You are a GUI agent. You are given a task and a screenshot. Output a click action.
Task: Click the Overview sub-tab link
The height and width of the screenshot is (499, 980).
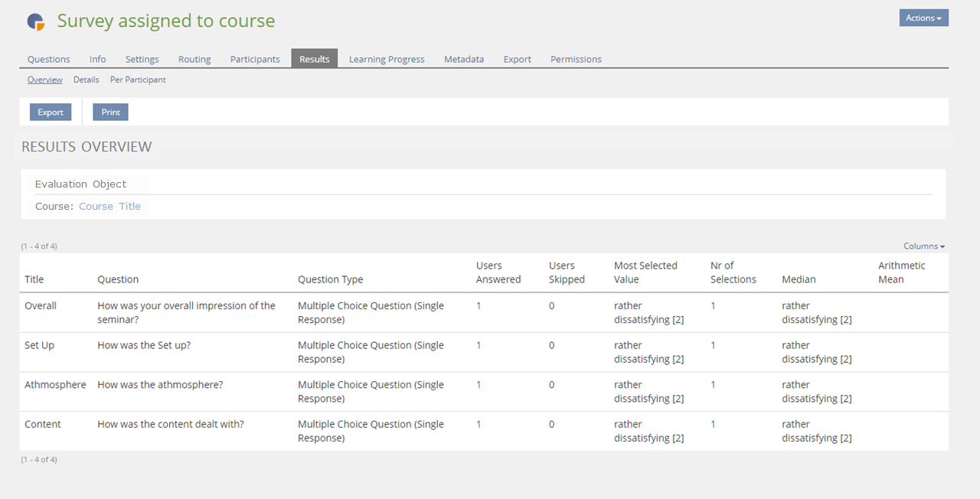pyautogui.click(x=45, y=80)
